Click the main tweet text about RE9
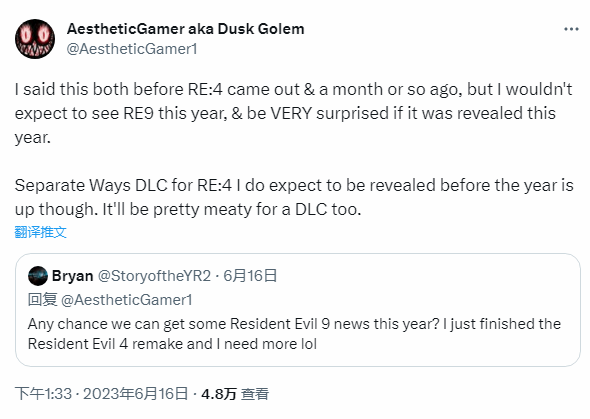590x419 pixels. [x=293, y=113]
